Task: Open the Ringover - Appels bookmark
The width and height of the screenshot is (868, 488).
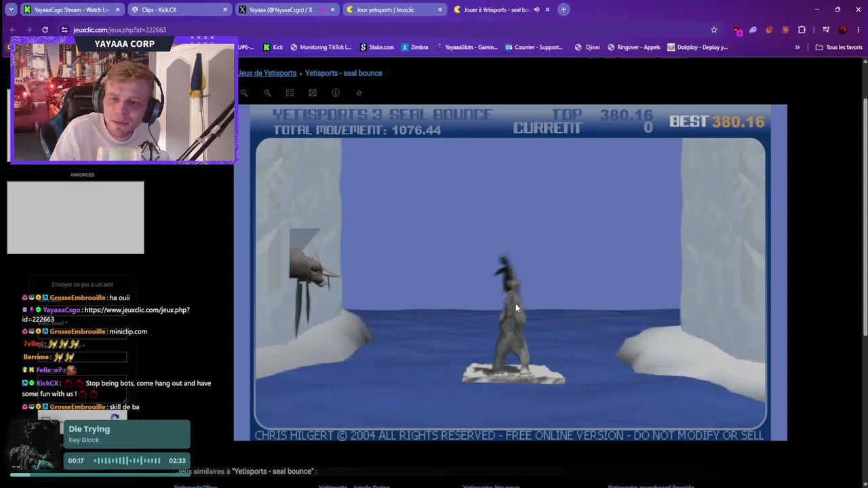Action: (634, 47)
